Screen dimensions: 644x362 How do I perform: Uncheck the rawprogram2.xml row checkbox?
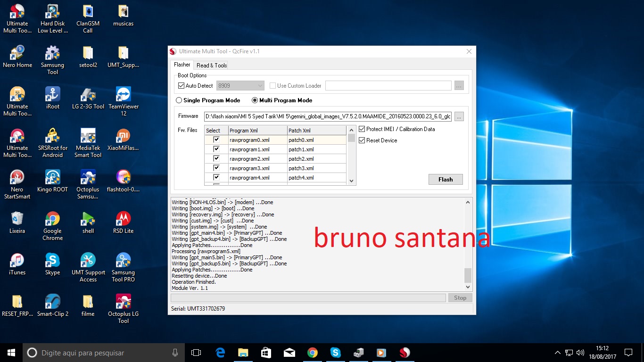click(216, 158)
